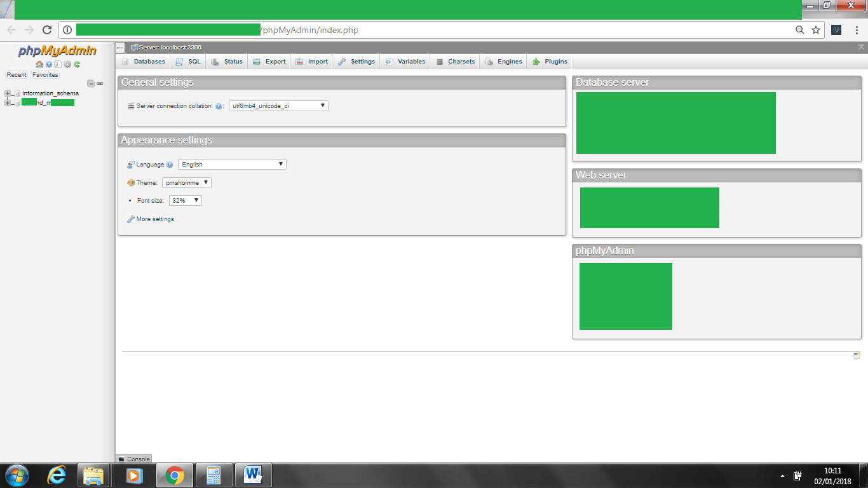Open Server connection collation dropdown
Screen dimensions: 868x488
(278, 106)
